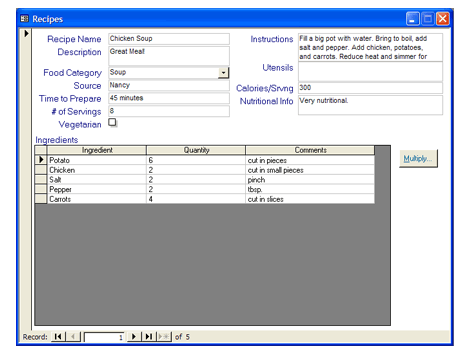
Task: Click the 'pinch' comment cell
Action: (310, 179)
